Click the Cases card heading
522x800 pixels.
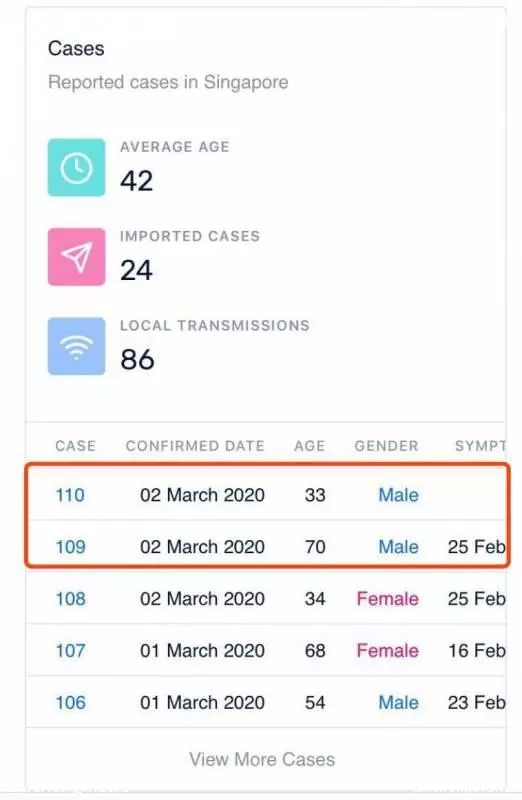coord(76,48)
